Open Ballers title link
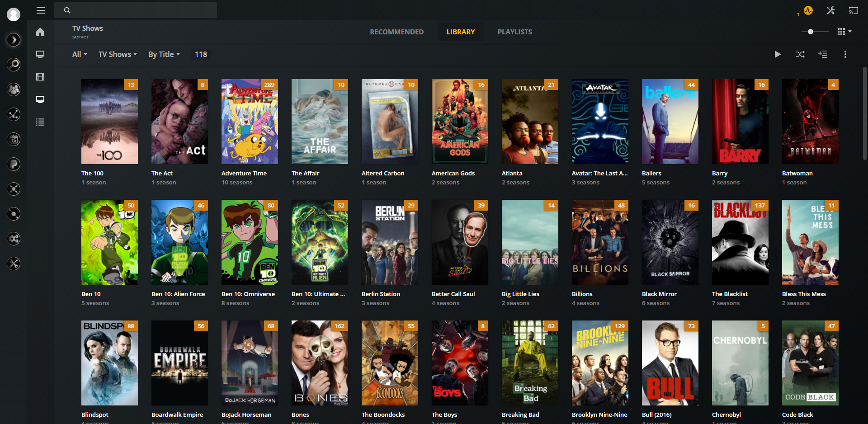The image size is (868, 424). click(x=651, y=173)
